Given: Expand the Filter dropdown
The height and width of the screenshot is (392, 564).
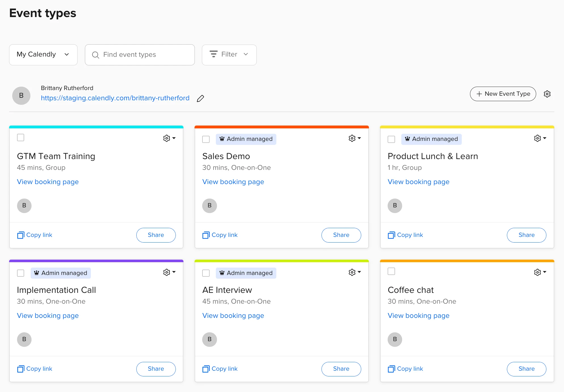Looking at the screenshot, I should coord(229,55).
